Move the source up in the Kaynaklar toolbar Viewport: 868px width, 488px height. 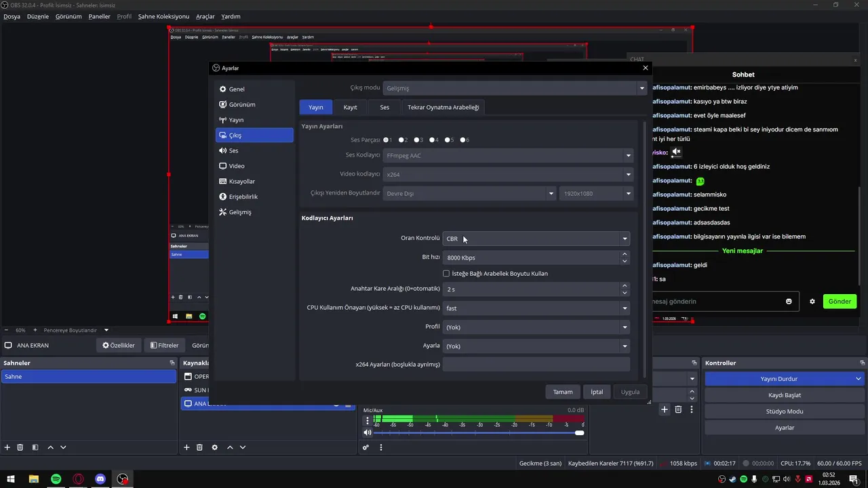coord(230,447)
